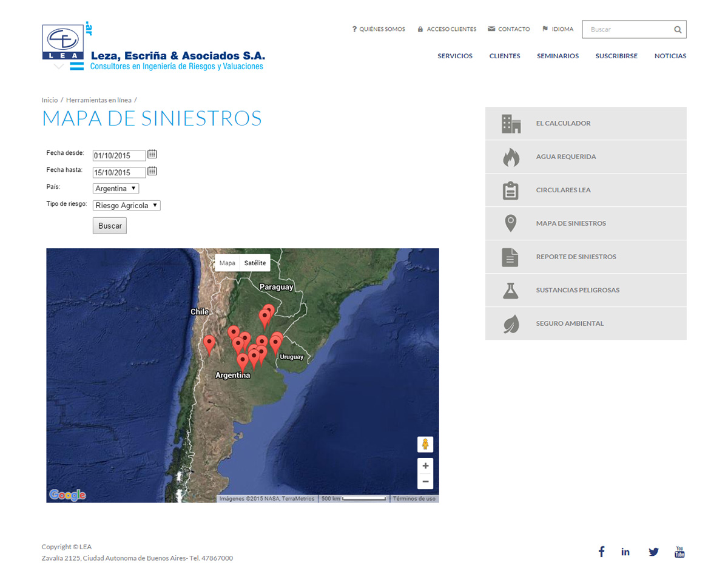Viewport: 728px width, 574px height.
Task: Open Servicios menu
Action: tap(455, 56)
